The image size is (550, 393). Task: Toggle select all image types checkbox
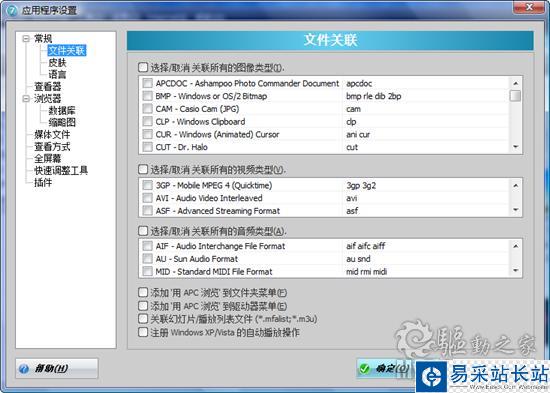pos(143,67)
